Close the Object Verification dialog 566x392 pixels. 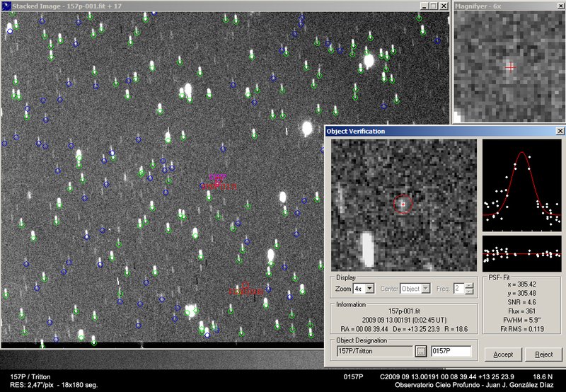[x=560, y=131]
